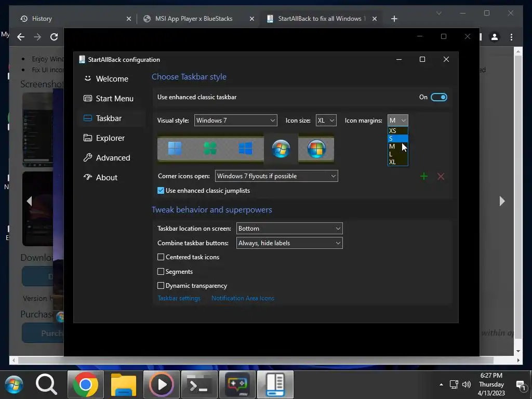Screen dimensions: 532x399
Task: Open the Visual style dropdown
Action: point(235,121)
